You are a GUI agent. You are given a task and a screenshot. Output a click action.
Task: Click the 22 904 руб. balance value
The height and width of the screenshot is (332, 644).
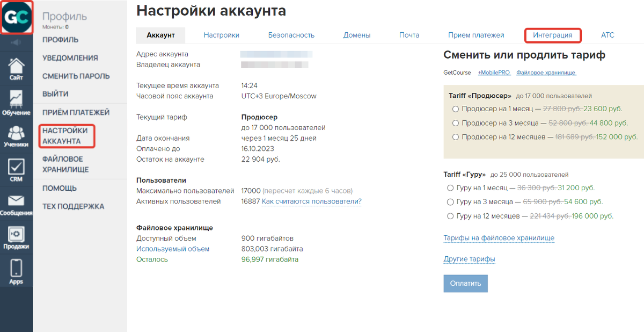pos(261,159)
